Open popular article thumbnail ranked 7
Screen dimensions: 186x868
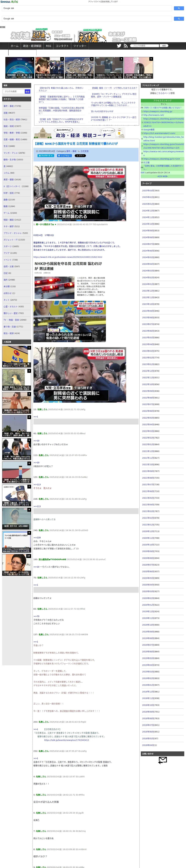pos(17,496)
